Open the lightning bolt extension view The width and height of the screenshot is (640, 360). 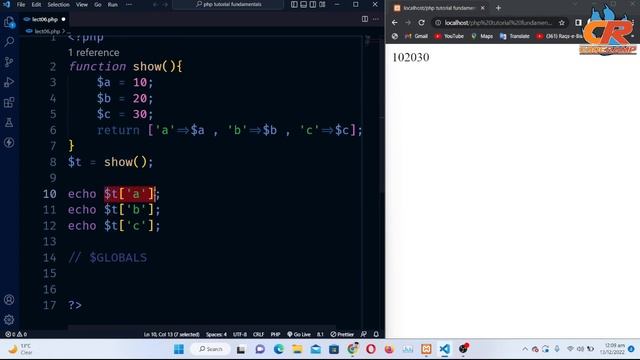tap(9, 142)
